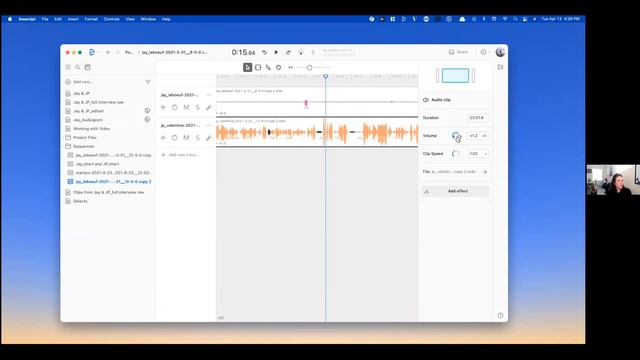Select the blade razor tool in timeline toolbar
640x360 pixels.
pyautogui.click(x=268, y=67)
